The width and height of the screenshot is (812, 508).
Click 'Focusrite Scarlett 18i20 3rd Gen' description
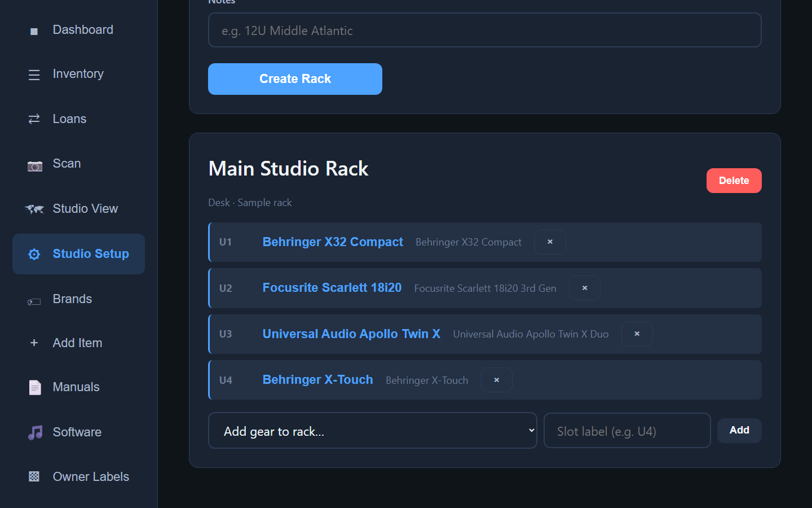485,288
